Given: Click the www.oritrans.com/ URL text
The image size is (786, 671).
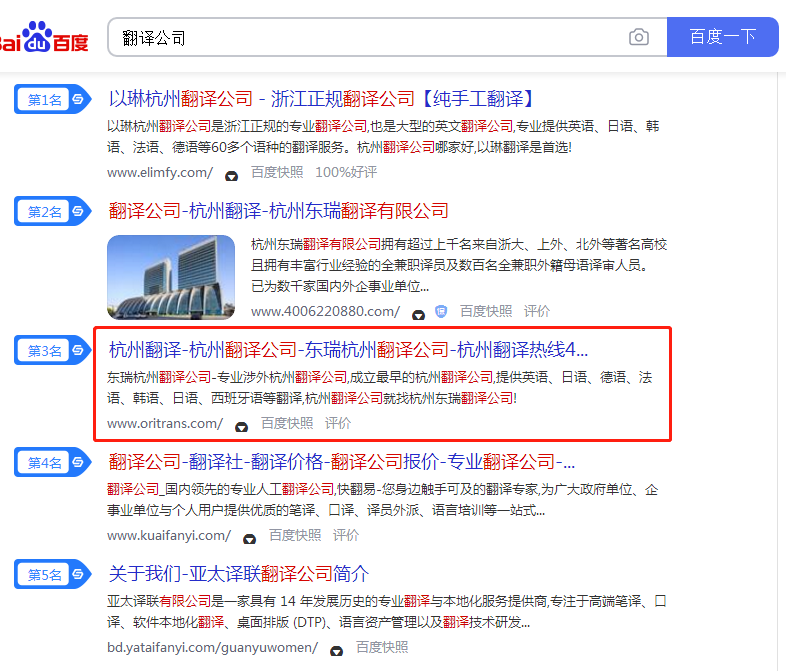Looking at the screenshot, I should click(165, 423).
